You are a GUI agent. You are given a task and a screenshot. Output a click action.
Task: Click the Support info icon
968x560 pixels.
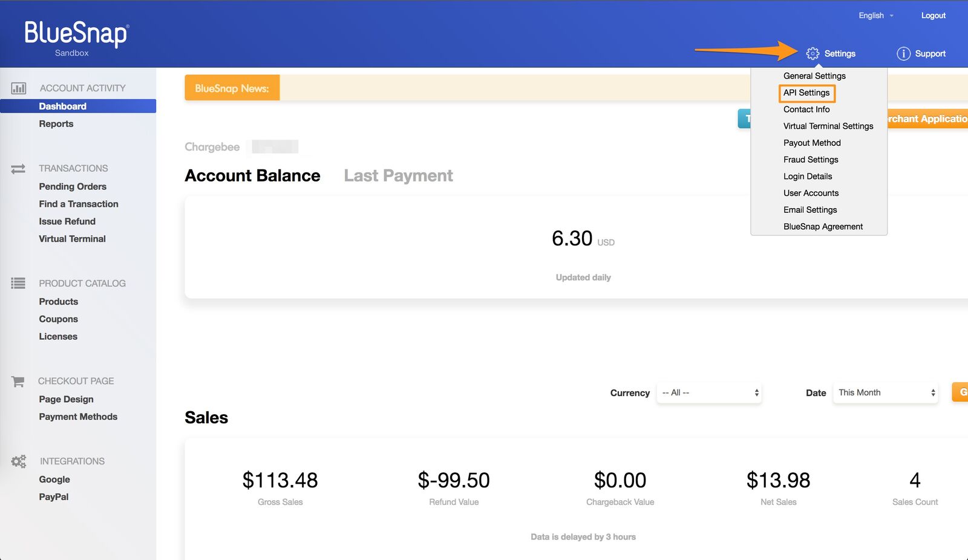click(x=903, y=54)
